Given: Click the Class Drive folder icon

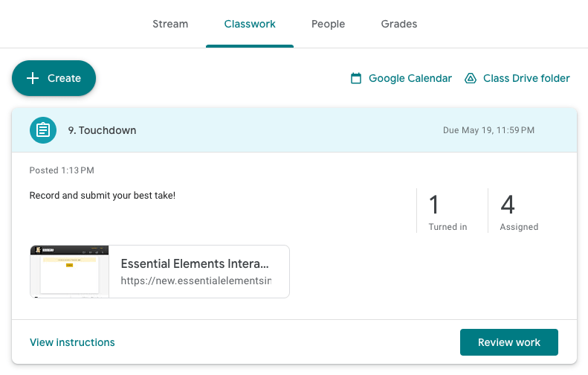Looking at the screenshot, I should pos(471,78).
